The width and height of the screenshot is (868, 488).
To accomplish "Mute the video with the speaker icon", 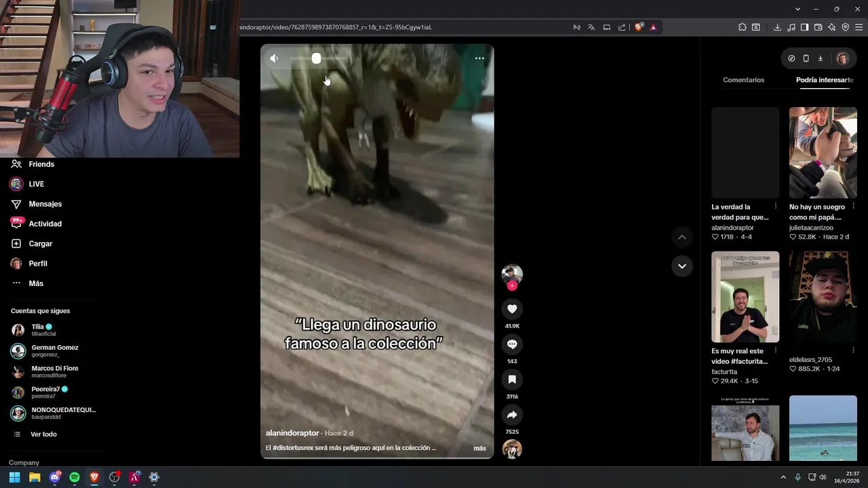I will pos(274,58).
